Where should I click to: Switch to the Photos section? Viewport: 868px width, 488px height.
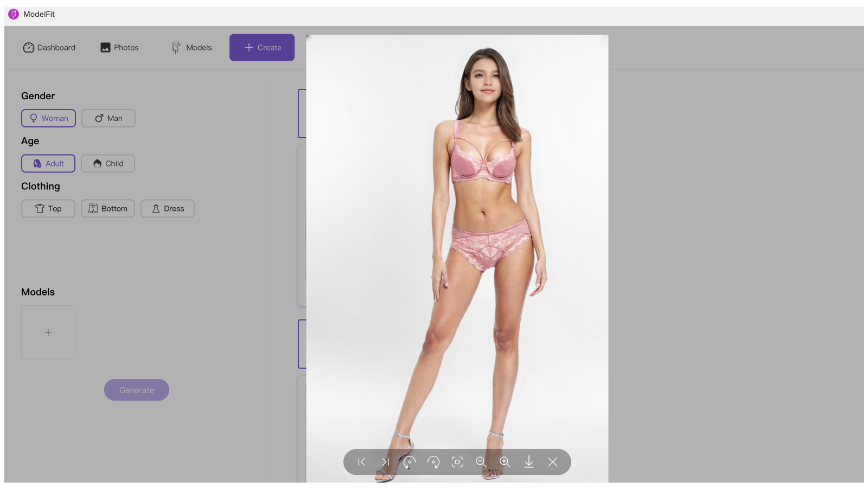(x=119, y=47)
